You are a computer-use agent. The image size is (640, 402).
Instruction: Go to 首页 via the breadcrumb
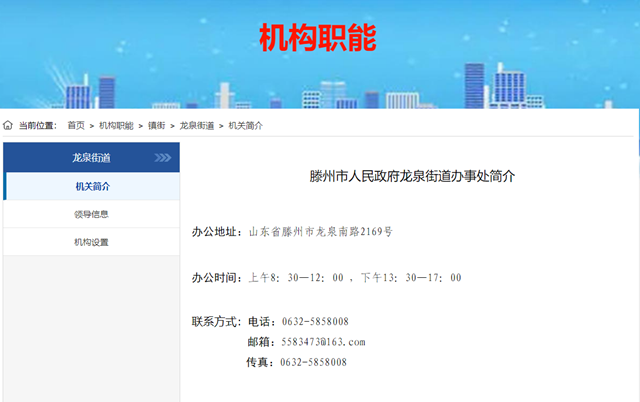(x=76, y=125)
